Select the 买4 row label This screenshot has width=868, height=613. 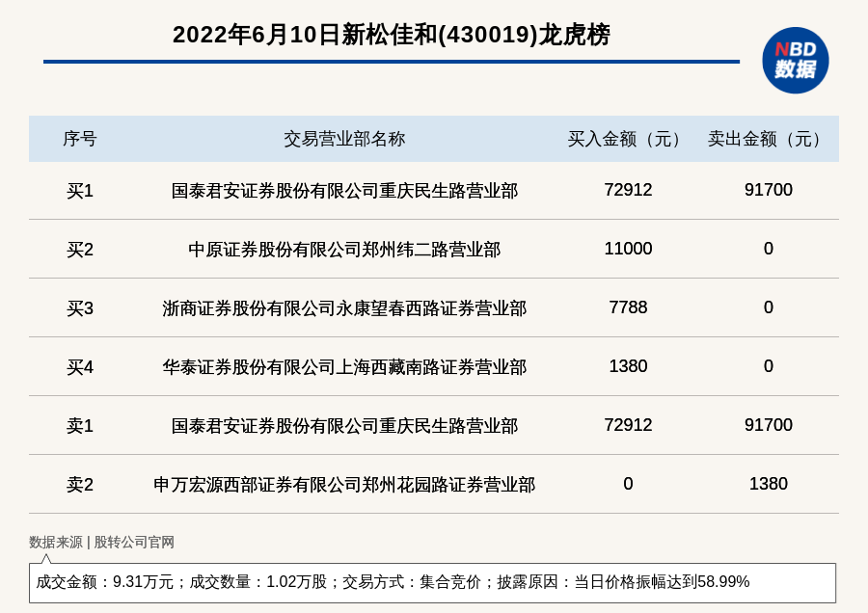coord(80,367)
